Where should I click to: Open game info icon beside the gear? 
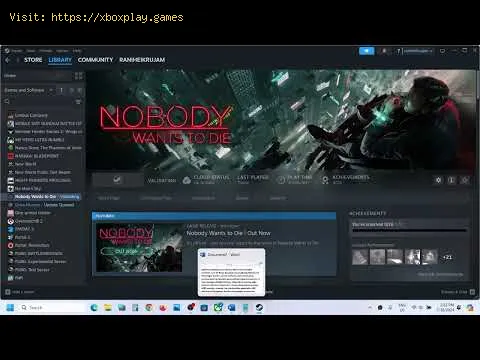tap(452, 180)
